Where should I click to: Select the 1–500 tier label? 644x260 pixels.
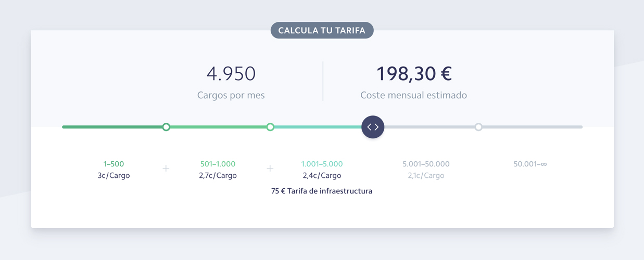point(113,164)
